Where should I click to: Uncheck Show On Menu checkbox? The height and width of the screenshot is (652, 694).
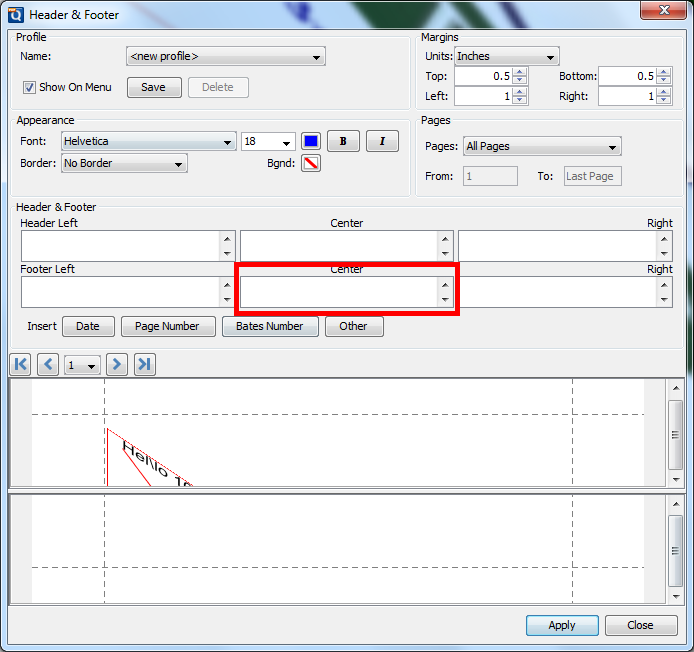[x=29, y=87]
